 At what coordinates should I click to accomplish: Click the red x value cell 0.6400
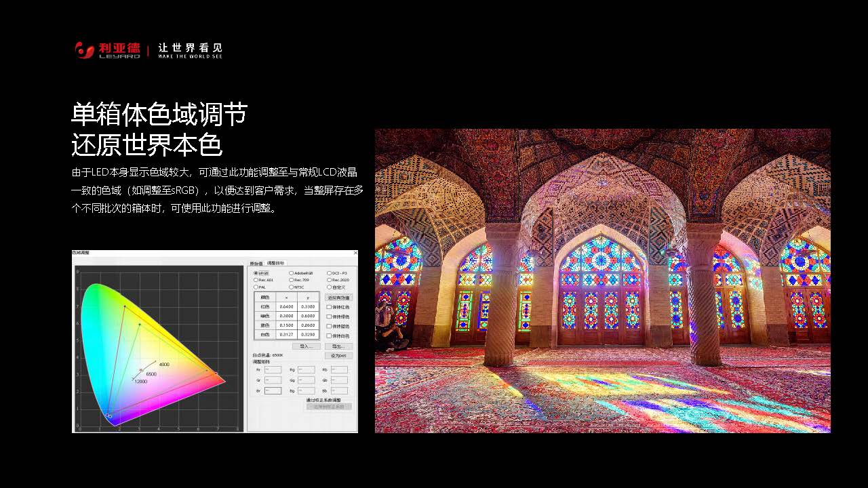click(286, 307)
